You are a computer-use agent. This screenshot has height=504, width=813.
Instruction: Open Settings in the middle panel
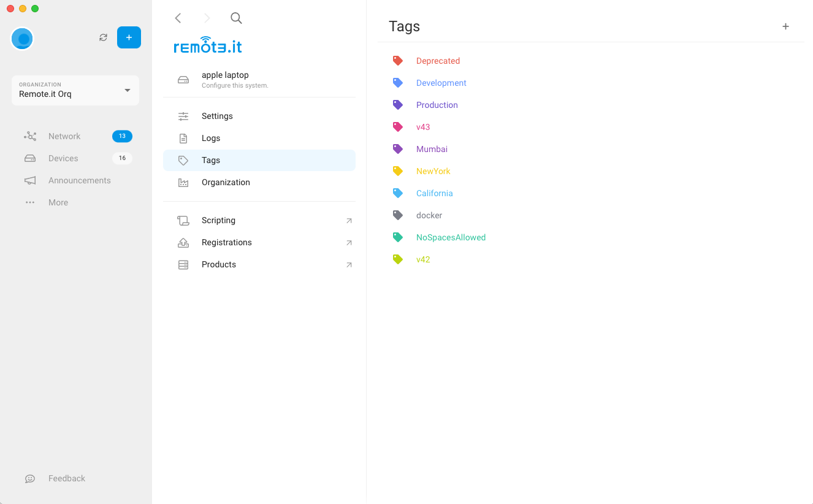click(x=259, y=116)
